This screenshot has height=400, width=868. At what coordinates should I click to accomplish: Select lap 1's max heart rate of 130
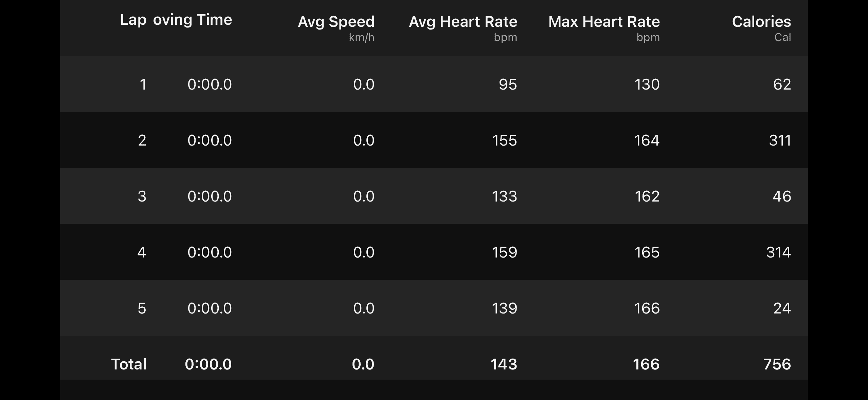pyautogui.click(x=647, y=84)
